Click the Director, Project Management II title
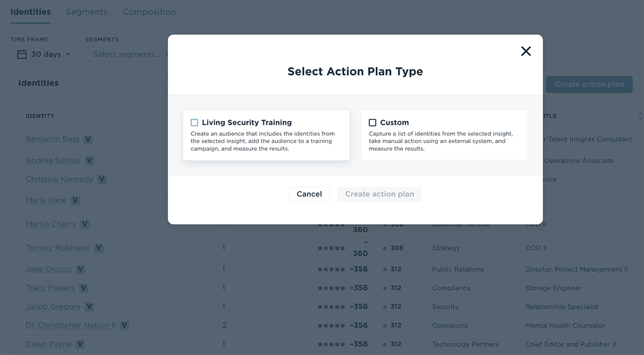 577,269
